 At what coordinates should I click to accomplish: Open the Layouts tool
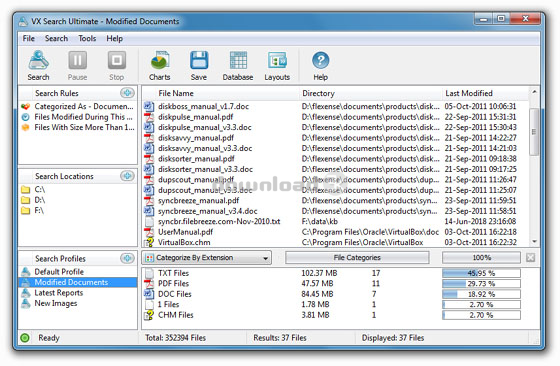click(x=277, y=65)
